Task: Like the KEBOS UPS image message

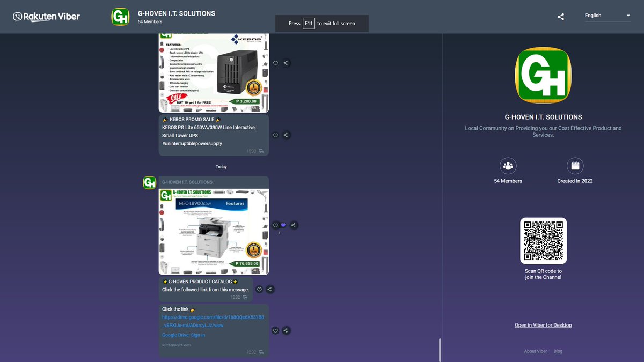Action: click(x=276, y=63)
